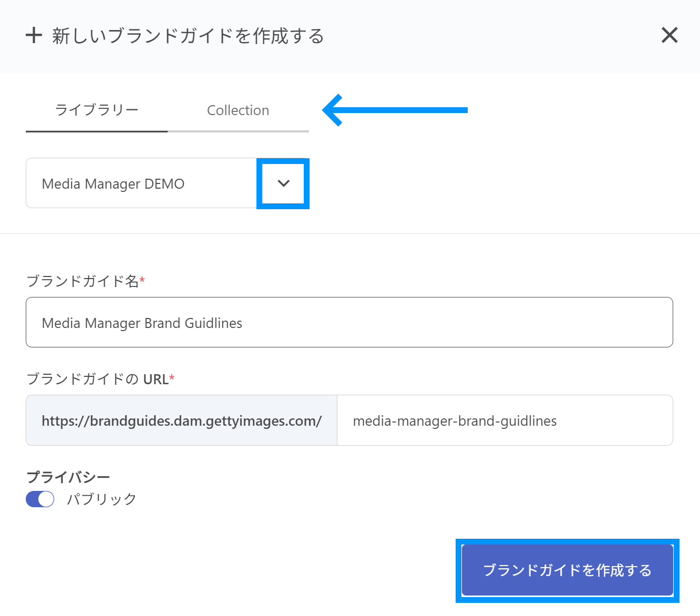This screenshot has width=700, height=616.
Task: Switch to the ライブラリー tab
Action: click(x=97, y=110)
